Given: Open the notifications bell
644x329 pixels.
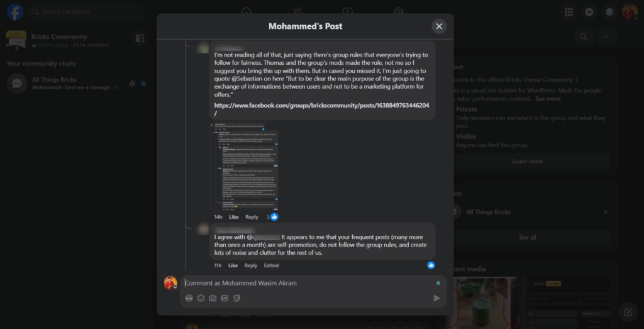Looking at the screenshot, I should coord(609,12).
